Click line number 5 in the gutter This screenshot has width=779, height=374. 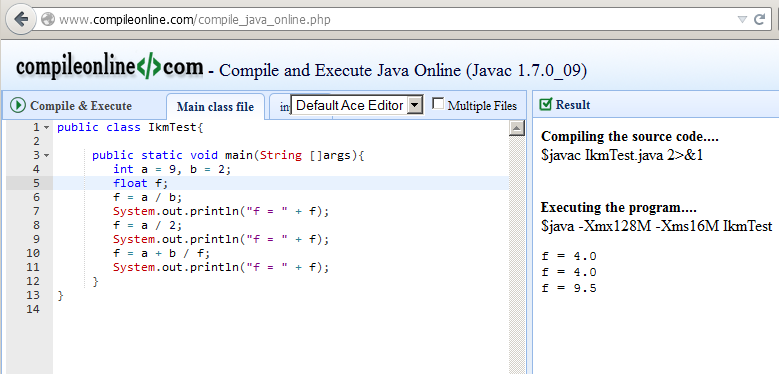click(x=36, y=183)
